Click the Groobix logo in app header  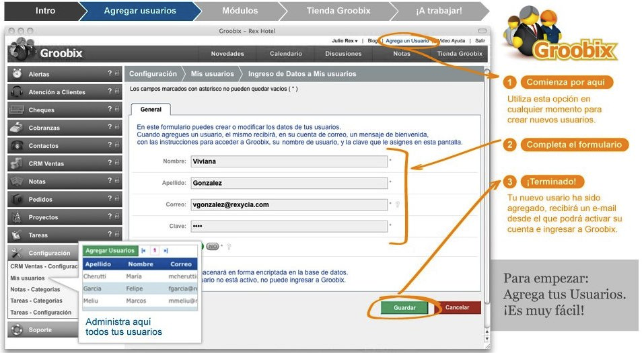pos(46,50)
